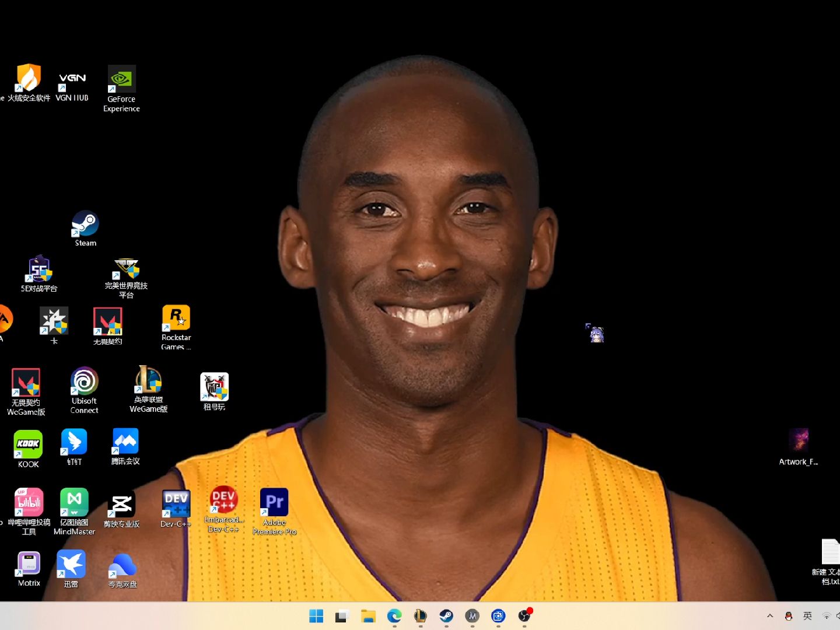
Task: Click the gray M app in taskbar
Action: pyautogui.click(x=473, y=616)
